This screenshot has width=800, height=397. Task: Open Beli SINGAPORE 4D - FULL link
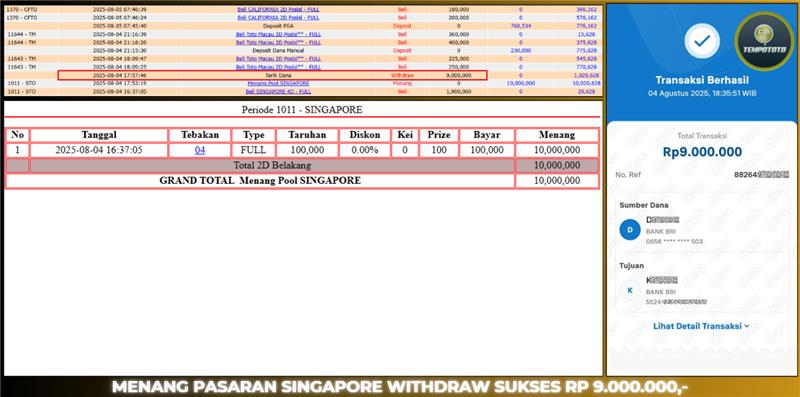click(278, 91)
